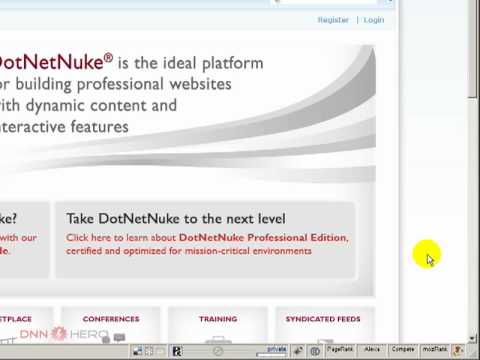The image size is (480, 360).
Task: Click the Register link
Action: [333, 20]
